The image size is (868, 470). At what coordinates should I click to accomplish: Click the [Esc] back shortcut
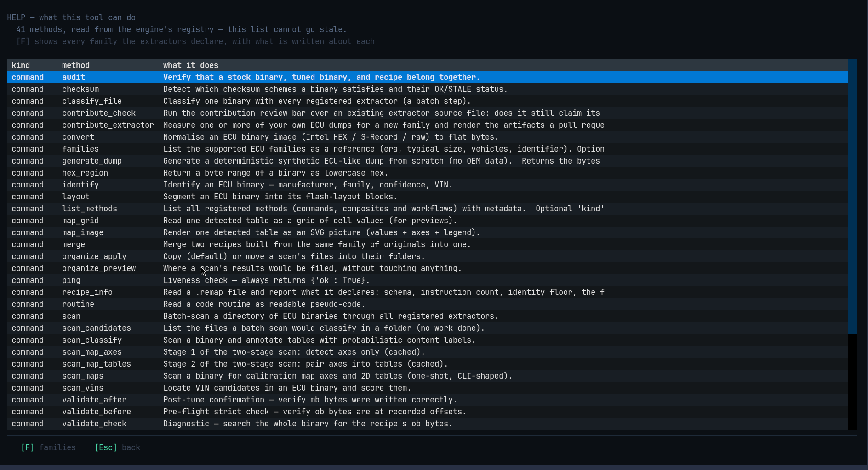117,447
